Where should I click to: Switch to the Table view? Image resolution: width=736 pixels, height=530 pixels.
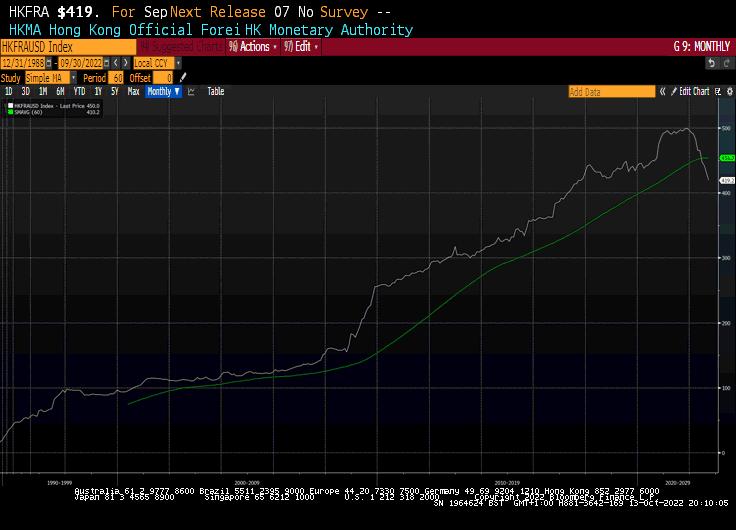pyautogui.click(x=215, y=91)
